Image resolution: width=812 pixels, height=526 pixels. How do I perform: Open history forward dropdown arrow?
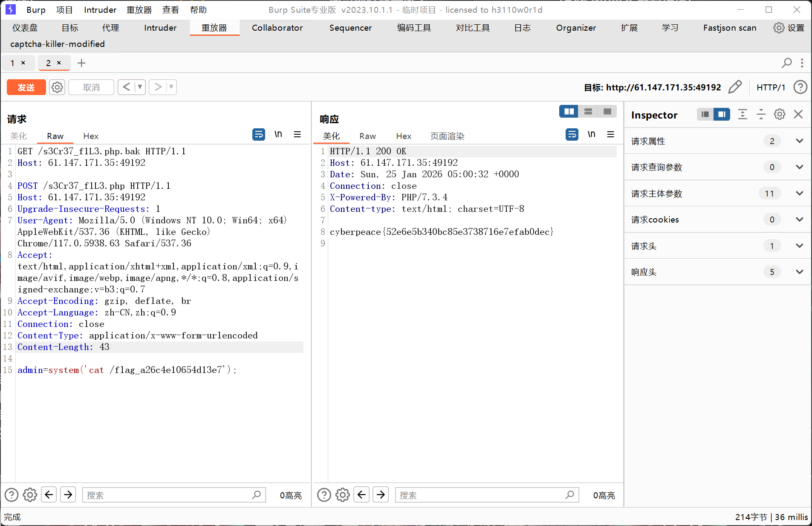tap(171, 87)
